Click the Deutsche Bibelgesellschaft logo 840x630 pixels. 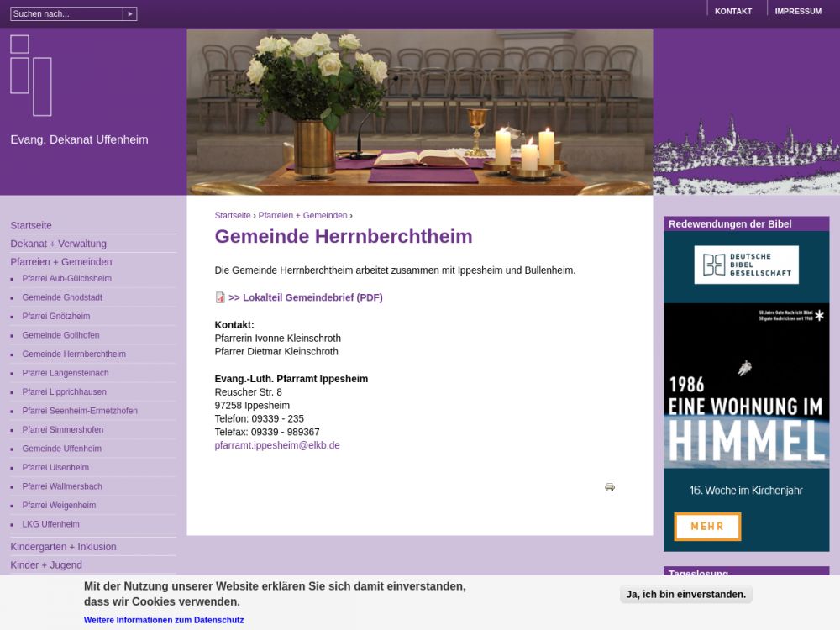[x=746, y=265]
